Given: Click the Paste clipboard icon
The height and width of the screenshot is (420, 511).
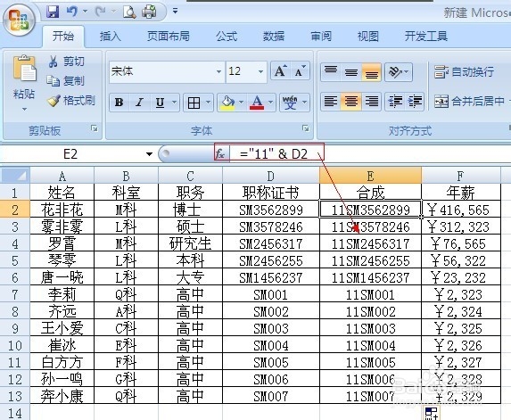Looking at the screenshot, I should (24, 69).
